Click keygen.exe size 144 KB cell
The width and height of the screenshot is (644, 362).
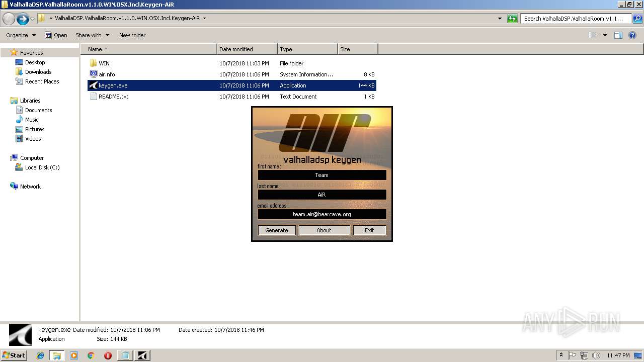point(366,85)
